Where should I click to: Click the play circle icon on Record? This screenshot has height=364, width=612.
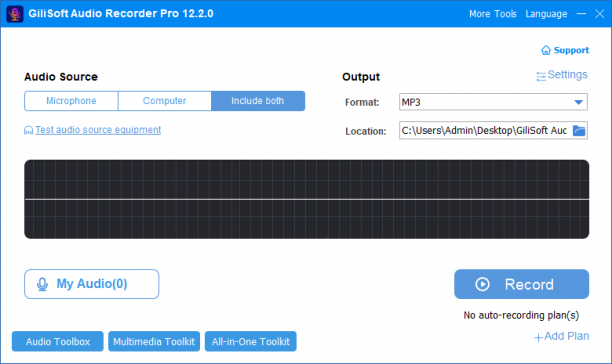(482, 284)
